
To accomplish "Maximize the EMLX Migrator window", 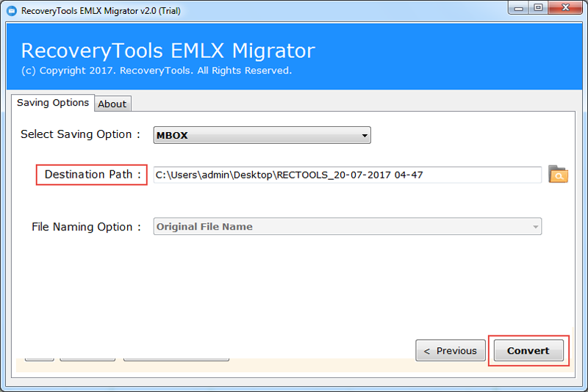I will point(538,8).
